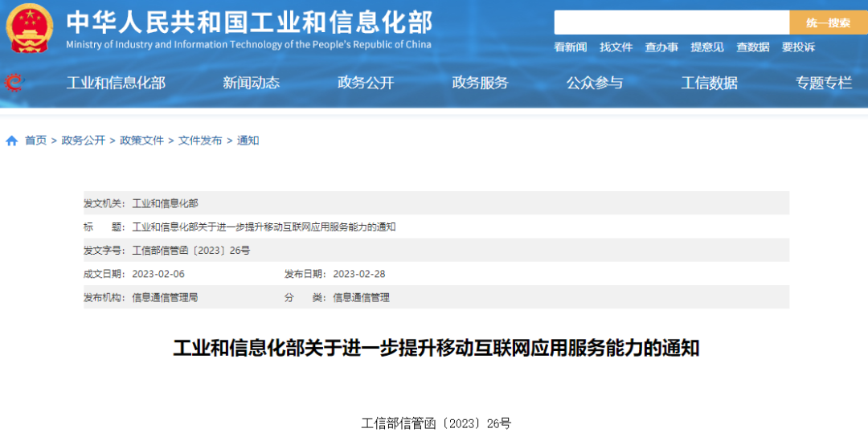Open the 提意见 quick link
Image resolution: width=868 pixels, height=445 pixels.
pos(707,47)
